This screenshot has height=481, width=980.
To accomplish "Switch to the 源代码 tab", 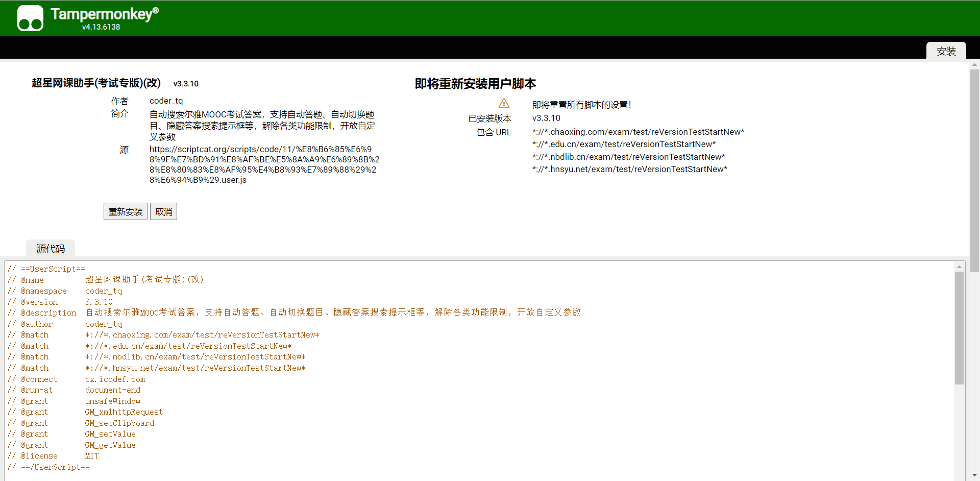I will click(51, 249).
